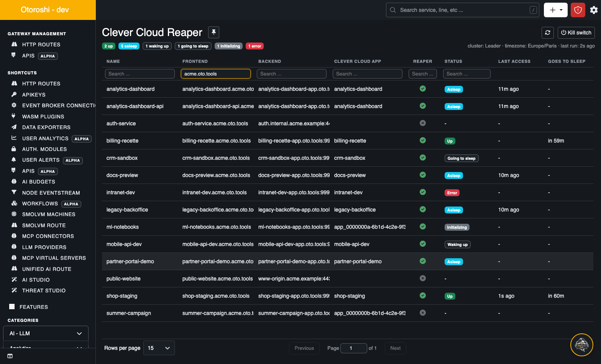Open the Rows per page dropdown
The height and width of the screenshot is (364, 601).
(159, 348)
